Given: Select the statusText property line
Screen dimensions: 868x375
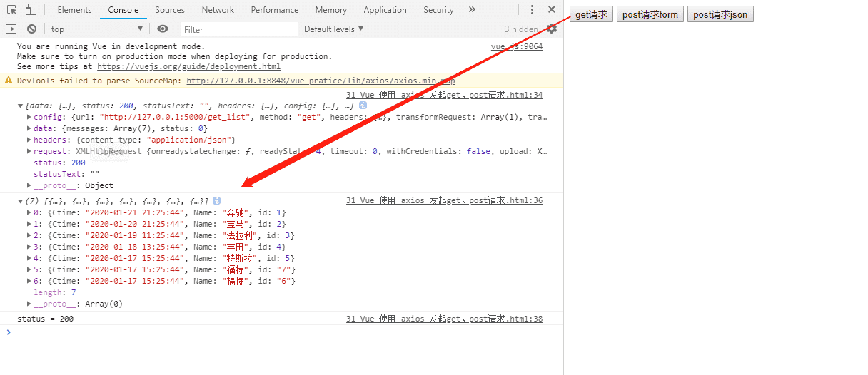Looking at the screenshot, I should [x=66, y=174].
